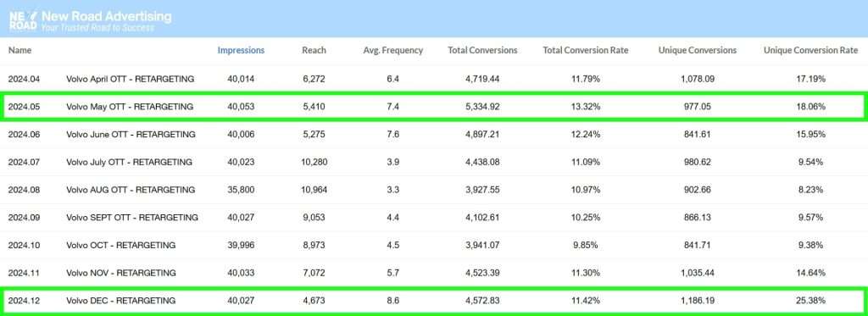Click unique conversions value 980.62
The image size is (868, 316).
698,162
